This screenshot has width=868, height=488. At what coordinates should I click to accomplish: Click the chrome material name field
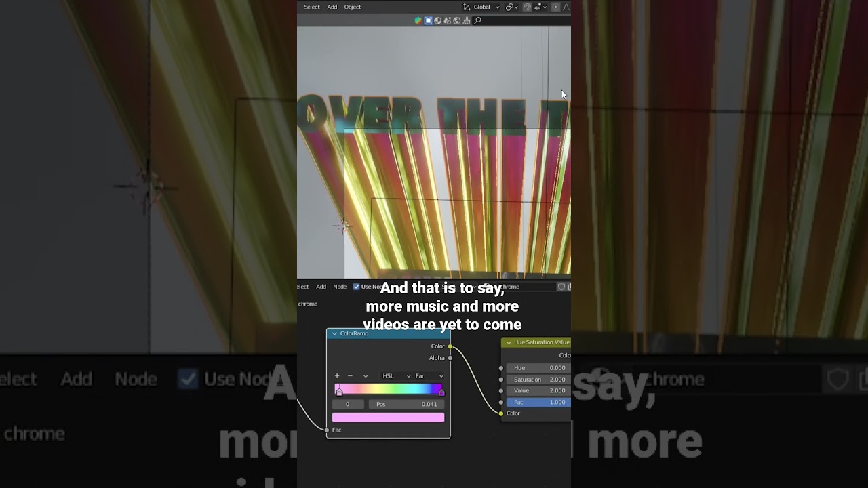[x=526, y=287]
